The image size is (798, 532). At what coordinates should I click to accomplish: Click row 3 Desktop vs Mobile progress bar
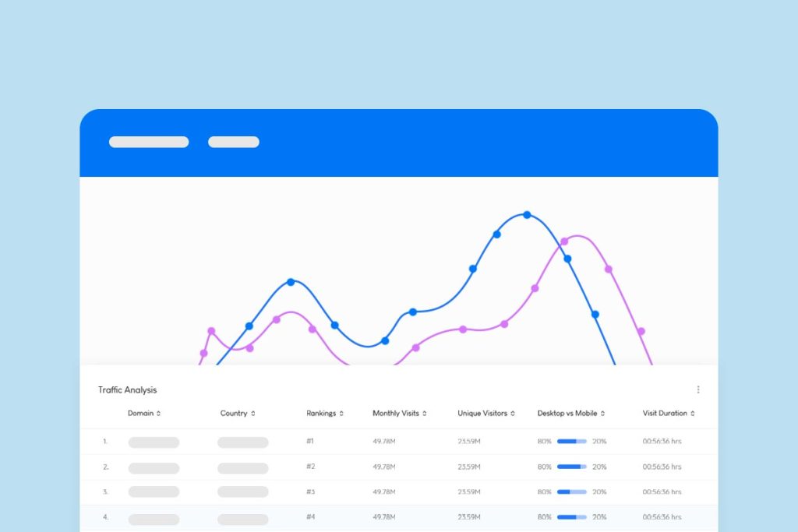tap(572, 492)
